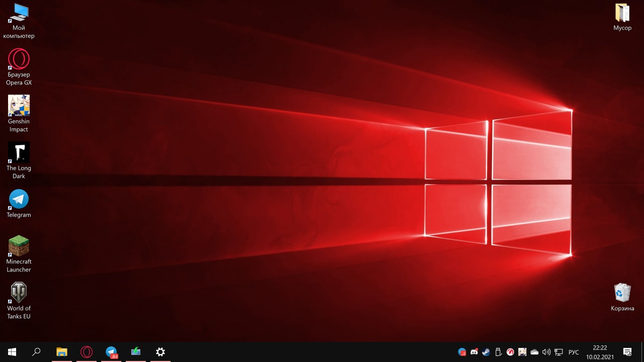Click the Show desktop sliver at taskbar end
Screen dimensions: 644x362
tap(642, 352)
